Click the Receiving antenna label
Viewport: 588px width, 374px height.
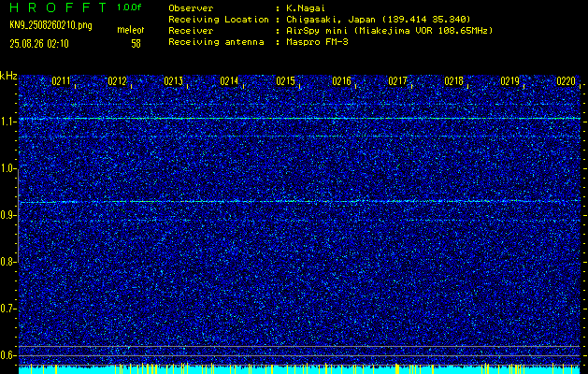(216, 42)
